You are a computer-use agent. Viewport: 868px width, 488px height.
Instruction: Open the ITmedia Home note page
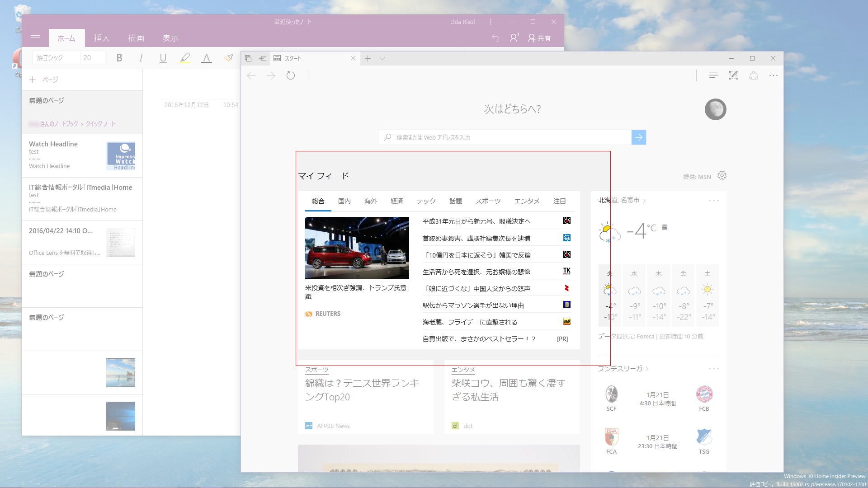(82, 199)
